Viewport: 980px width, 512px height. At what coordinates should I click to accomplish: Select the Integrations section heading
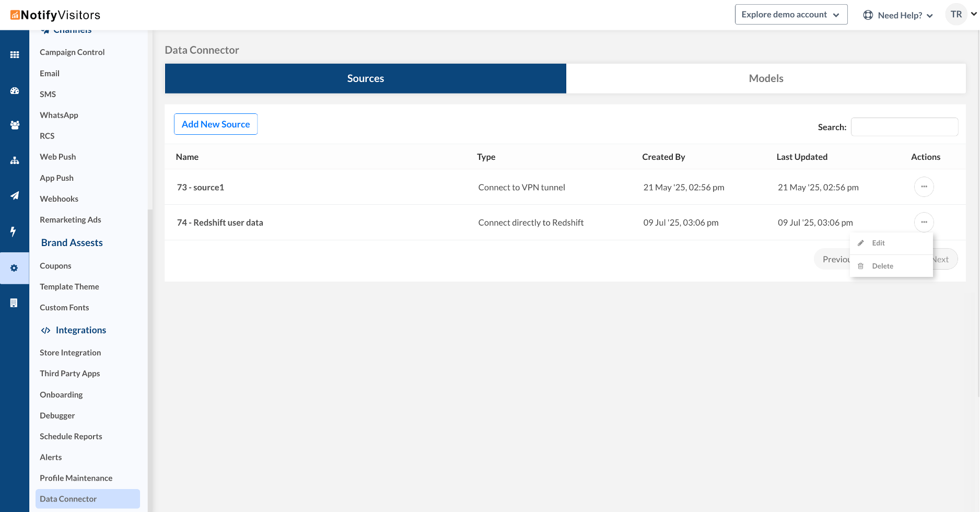point(81,330)
